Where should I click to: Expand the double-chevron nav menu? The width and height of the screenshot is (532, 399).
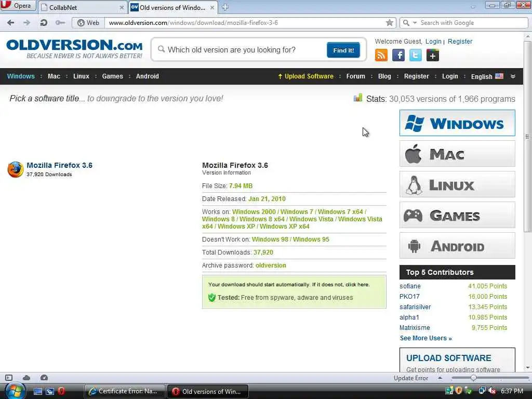pyautogui.click(x=513, y=76)
